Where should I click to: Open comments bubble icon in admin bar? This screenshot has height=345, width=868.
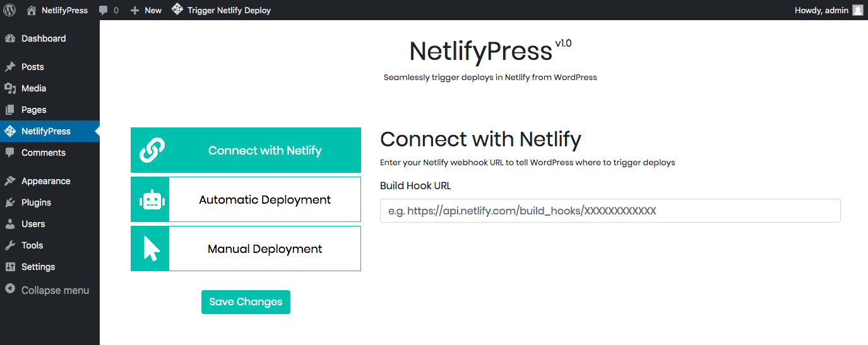103,11
